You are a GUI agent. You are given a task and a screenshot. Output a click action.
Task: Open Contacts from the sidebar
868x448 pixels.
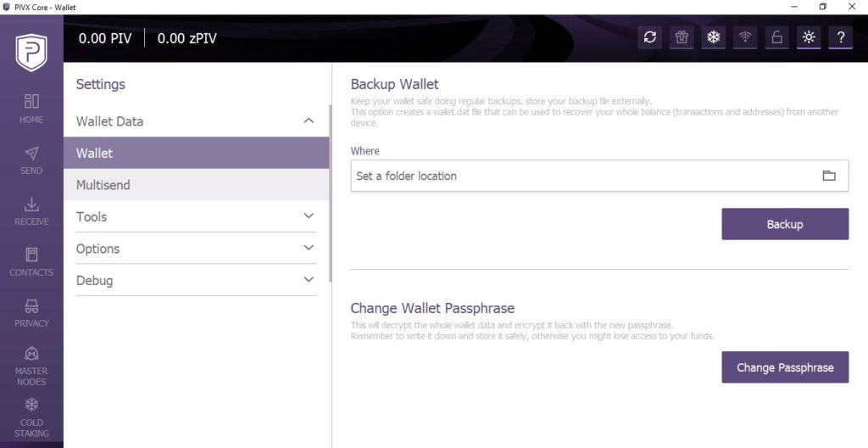click(31, 262)
